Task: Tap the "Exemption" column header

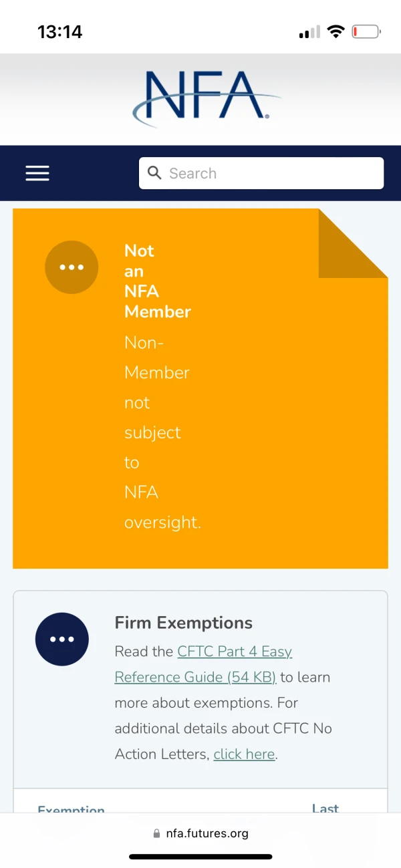Action: [71, 809]
